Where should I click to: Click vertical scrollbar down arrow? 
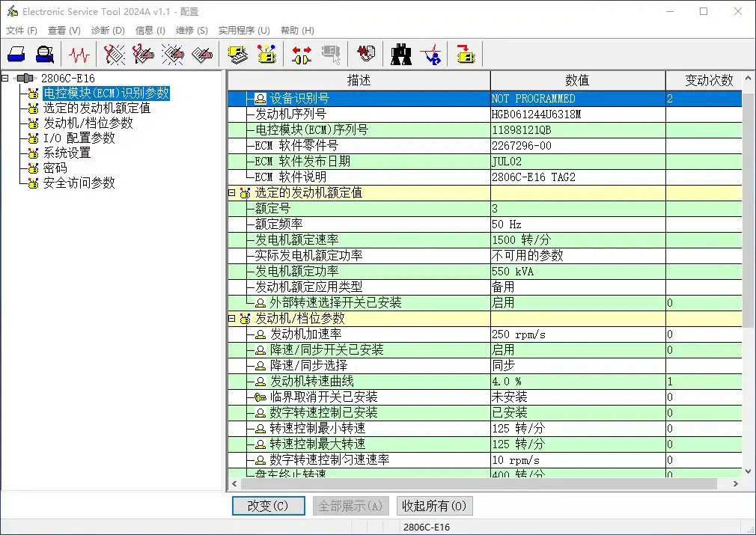point(749,471)
